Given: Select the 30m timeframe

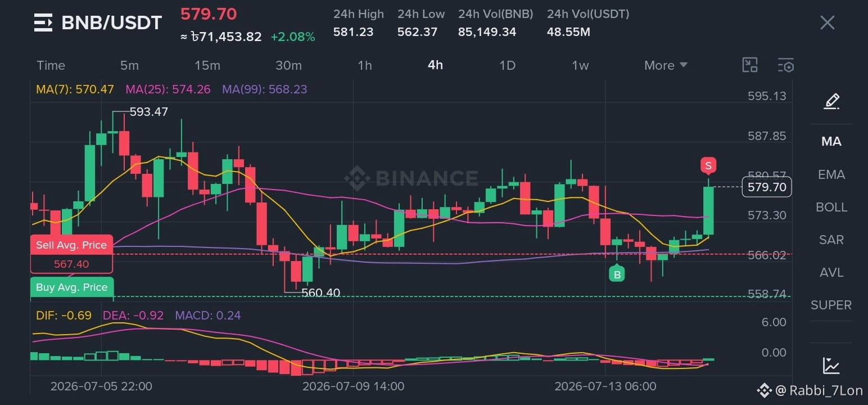Looking at the screenshot, I should 288,65.
